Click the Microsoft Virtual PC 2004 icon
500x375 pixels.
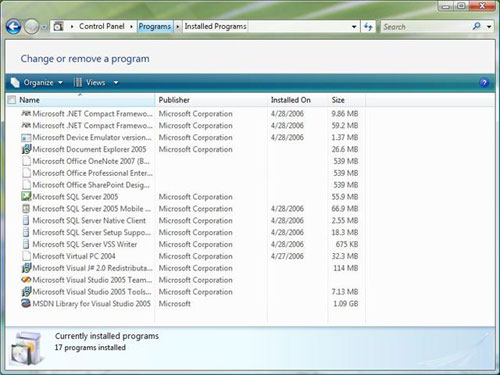[26, 256]
